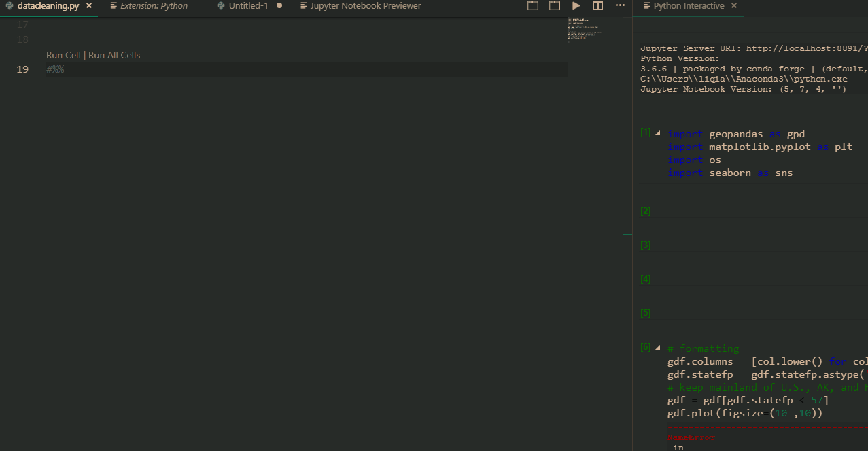Click the Run file play icon
Viewport: 868px width, 451px height.
pyautogui.click(x=576, y=6)
